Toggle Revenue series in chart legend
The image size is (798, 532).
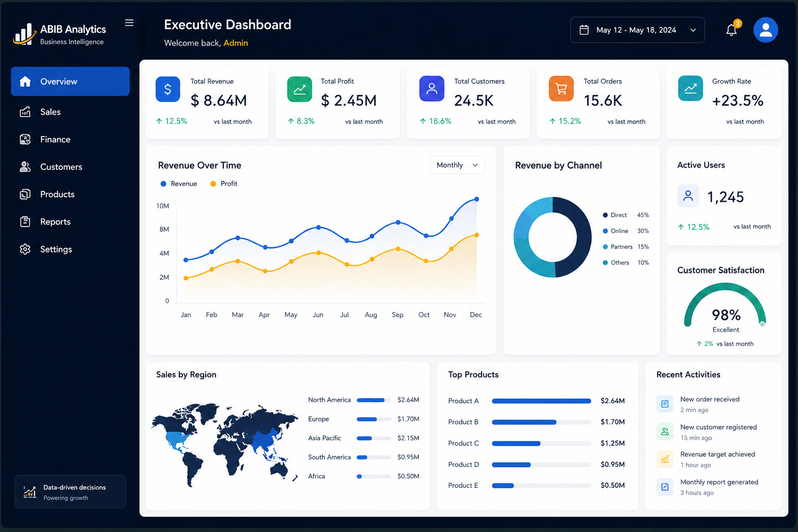click(x=179, y=184)
